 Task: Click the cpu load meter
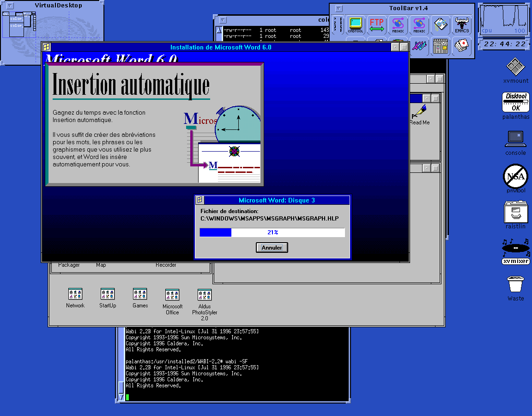[503, 19]
